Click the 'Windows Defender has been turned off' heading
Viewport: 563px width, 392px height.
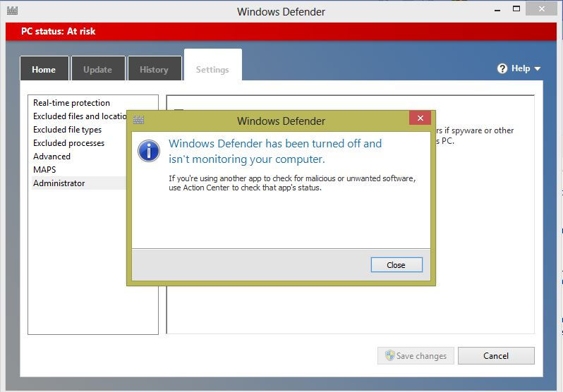pos(275,151)
